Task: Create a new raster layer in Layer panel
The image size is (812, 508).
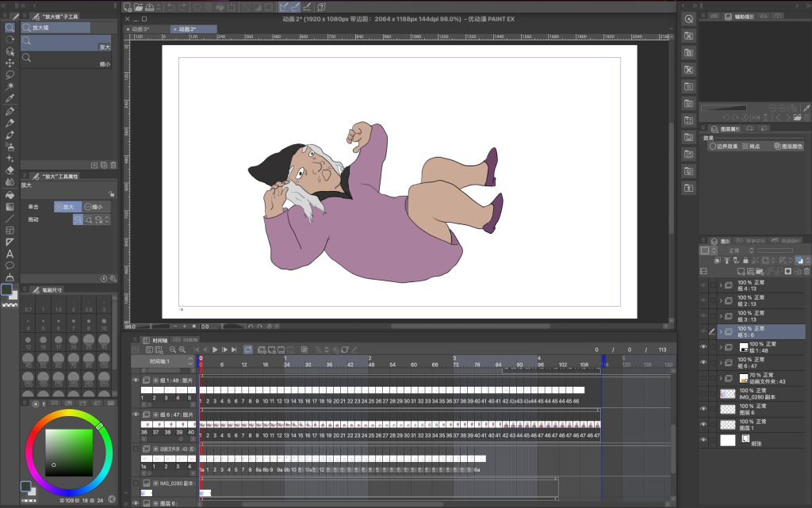Action: pos(741,272)
